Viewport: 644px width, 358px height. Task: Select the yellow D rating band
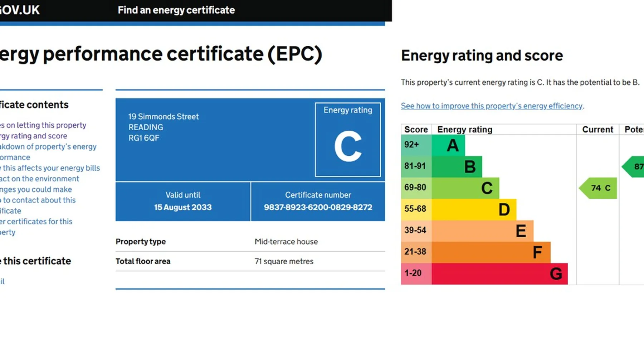tap(474, 209)
